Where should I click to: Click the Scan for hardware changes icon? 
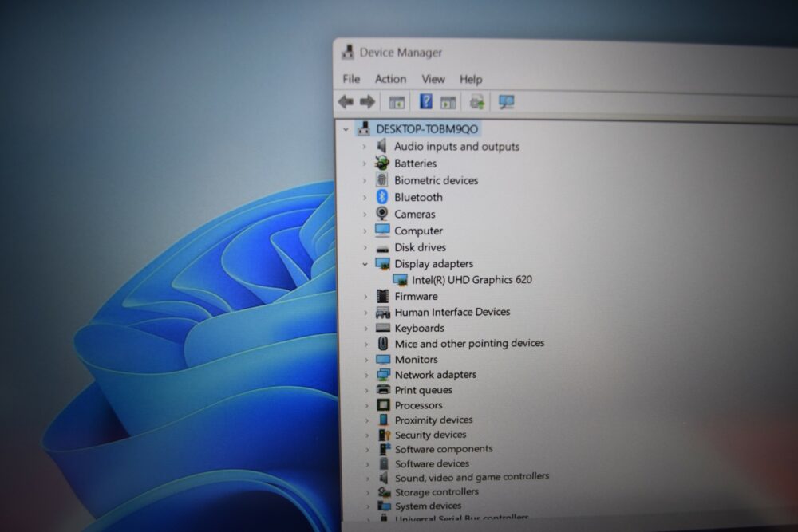click(507, 102)
